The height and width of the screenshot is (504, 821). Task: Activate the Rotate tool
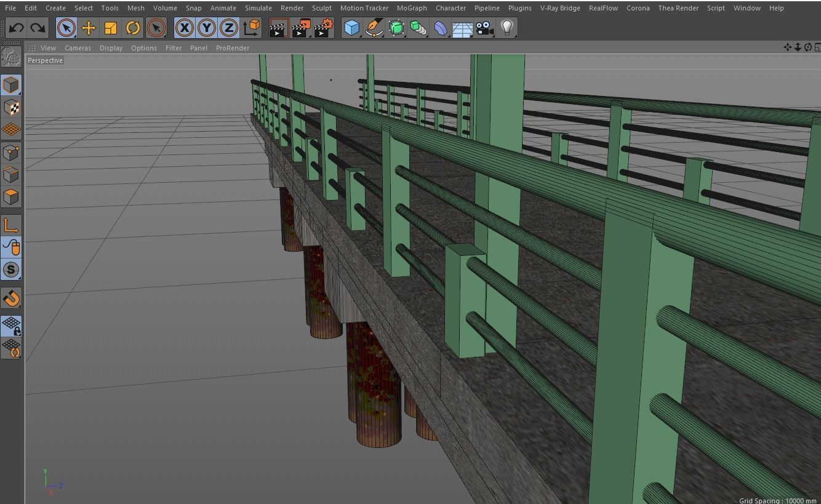tap(133, 28)
